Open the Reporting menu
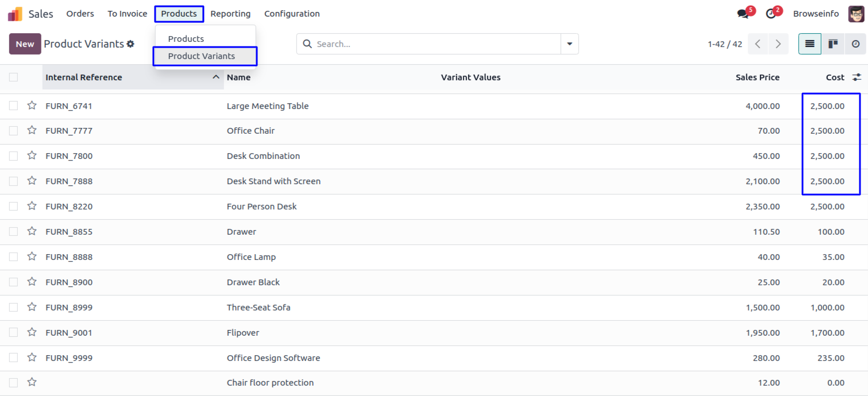This screenshot has width=868, height=396. [230, 14]
